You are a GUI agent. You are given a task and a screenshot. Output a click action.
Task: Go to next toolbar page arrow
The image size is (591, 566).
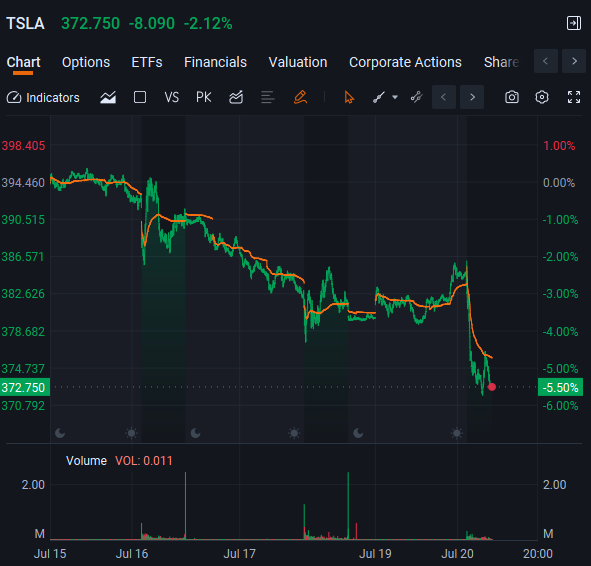pos(472,97)
